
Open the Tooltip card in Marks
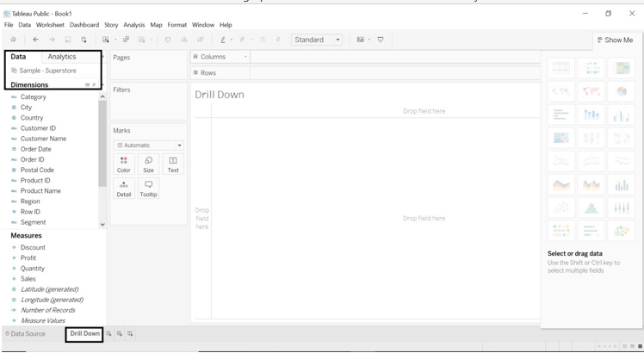148,189
